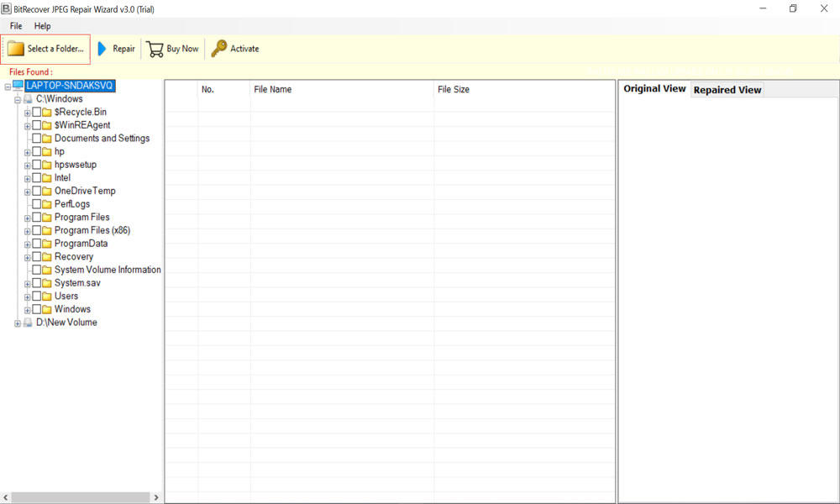Image resolution: width=840 pixels, height=504 pixels.
Task: Click the Activate button label
Action: [244, 49]
